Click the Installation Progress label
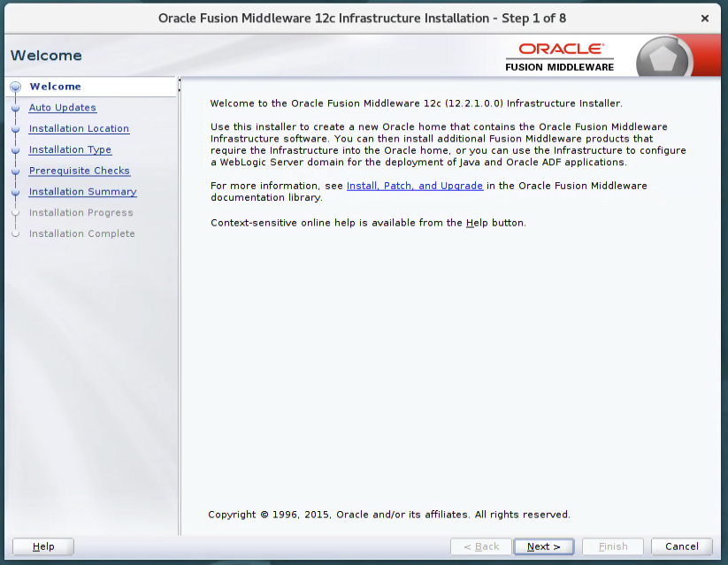The height and width of the screenshot is (565, 728). [x=80, y=212]
